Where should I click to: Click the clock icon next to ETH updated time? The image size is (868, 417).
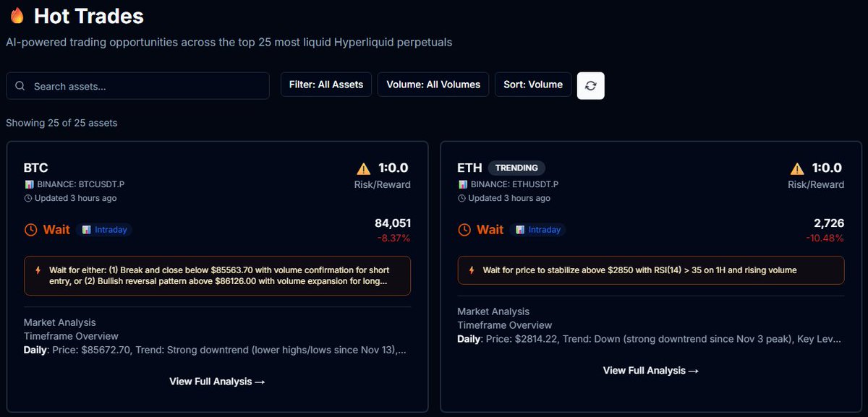(462, 198)
